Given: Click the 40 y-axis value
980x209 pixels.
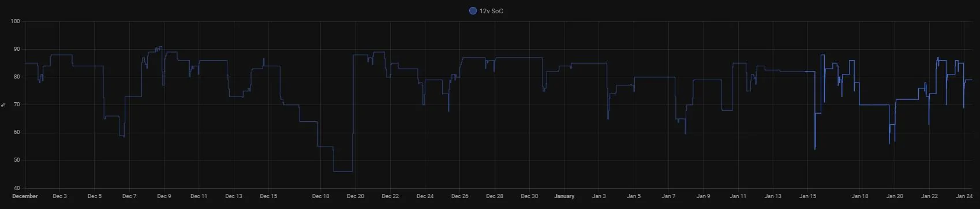Looking at the screenshot, I should pos(17,188).
